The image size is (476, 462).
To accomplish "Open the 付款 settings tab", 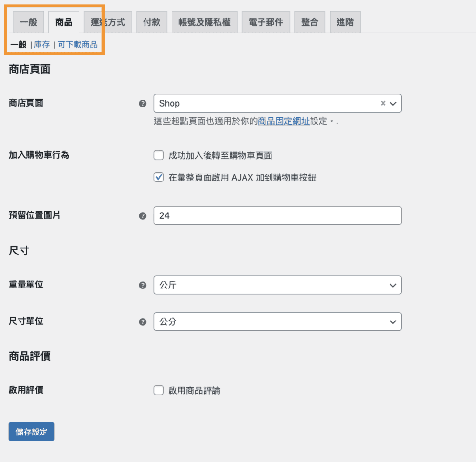I will coord(152,21).
